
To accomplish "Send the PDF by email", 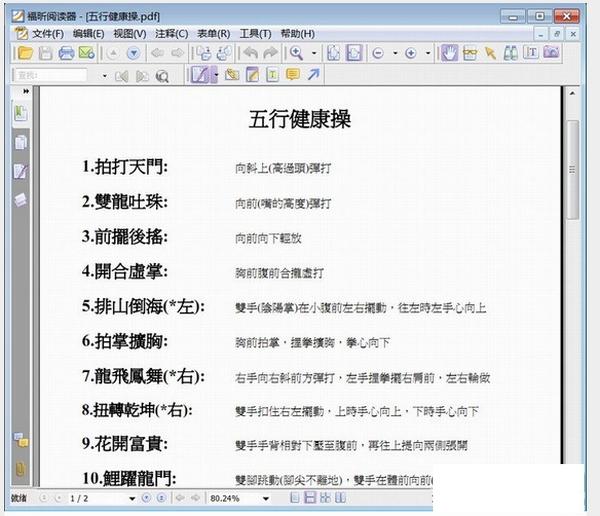I will (86, 53).
